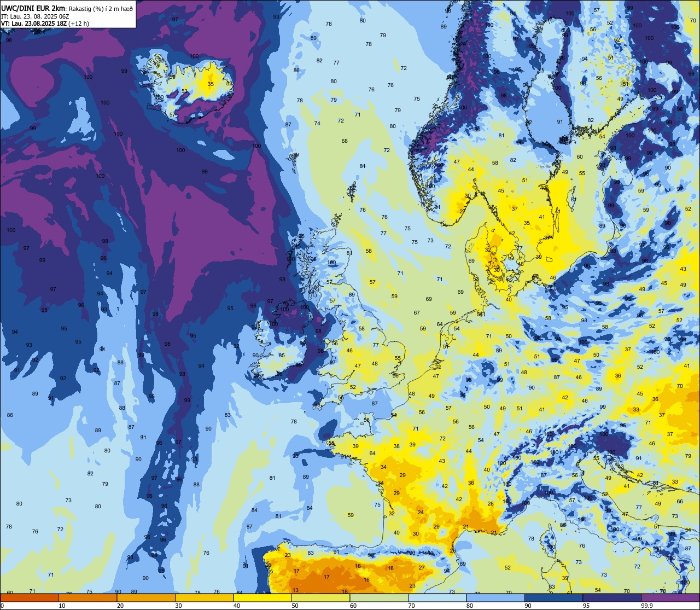
Task: Click the 'Rakastig (%) í 2 m hæð' label
Action: [100, 8]
